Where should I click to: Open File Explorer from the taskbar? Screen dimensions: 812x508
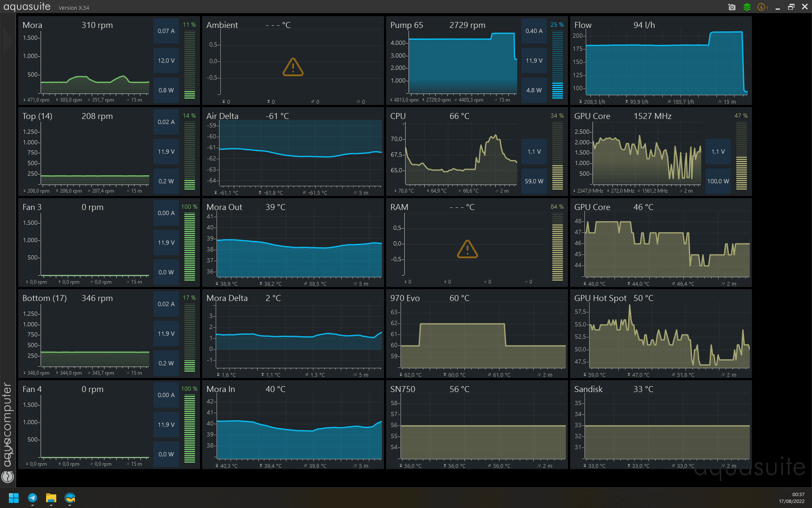click(51, 498)
